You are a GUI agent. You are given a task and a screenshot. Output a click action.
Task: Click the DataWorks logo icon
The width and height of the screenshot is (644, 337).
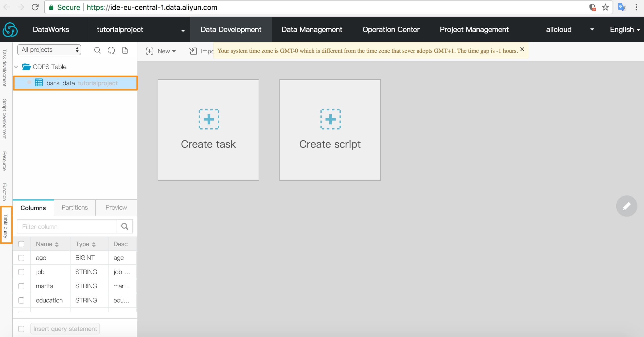tap(10, 30)
